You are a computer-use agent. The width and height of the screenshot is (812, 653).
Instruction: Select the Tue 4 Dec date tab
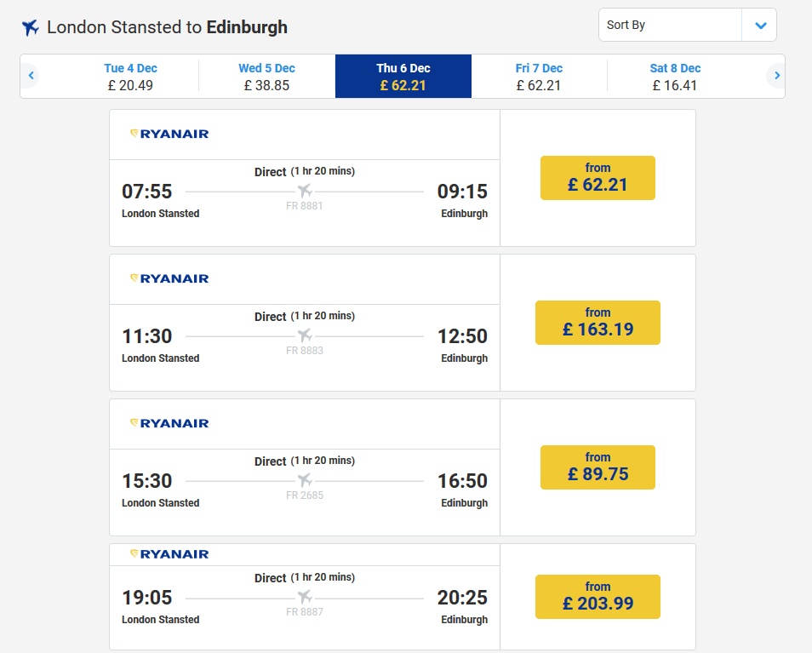click(x=130, y=77)
